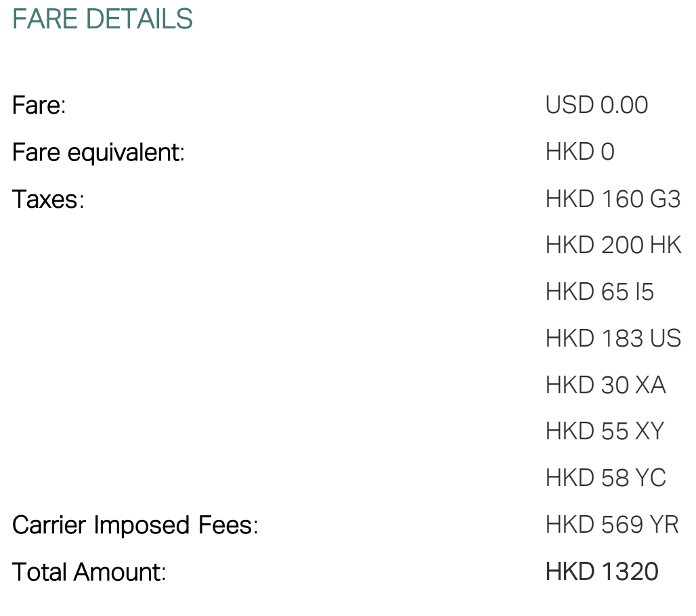This screenshot has width=696, height=616.
Task: Click the HKD 0 fare equivalent value
Action: pos(580,152)
